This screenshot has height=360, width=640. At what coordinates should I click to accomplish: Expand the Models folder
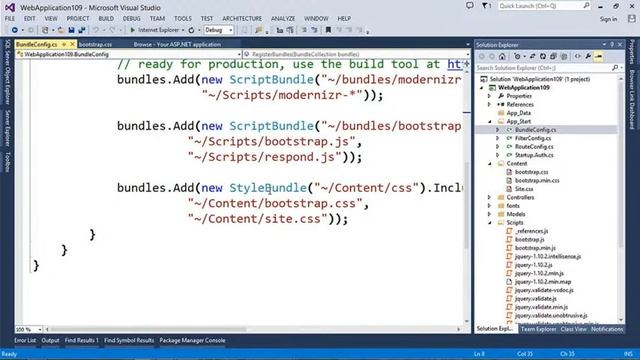489,214
